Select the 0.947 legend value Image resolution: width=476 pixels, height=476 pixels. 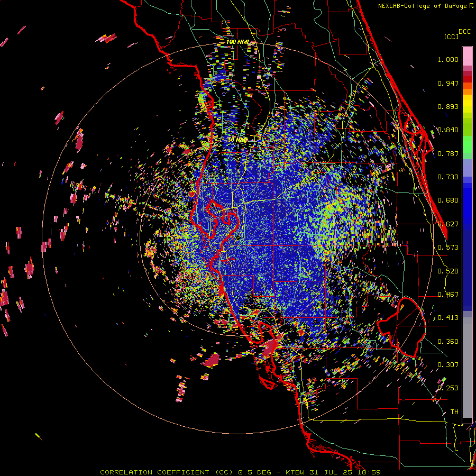448,83
